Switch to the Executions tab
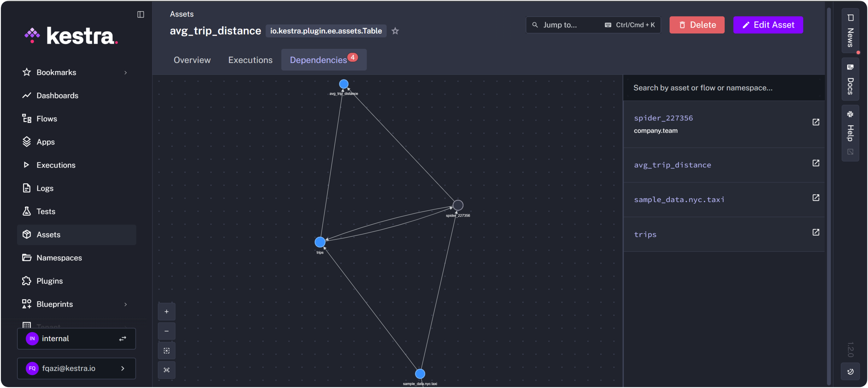This screenshot has width=868, height=388. [250, 60]
